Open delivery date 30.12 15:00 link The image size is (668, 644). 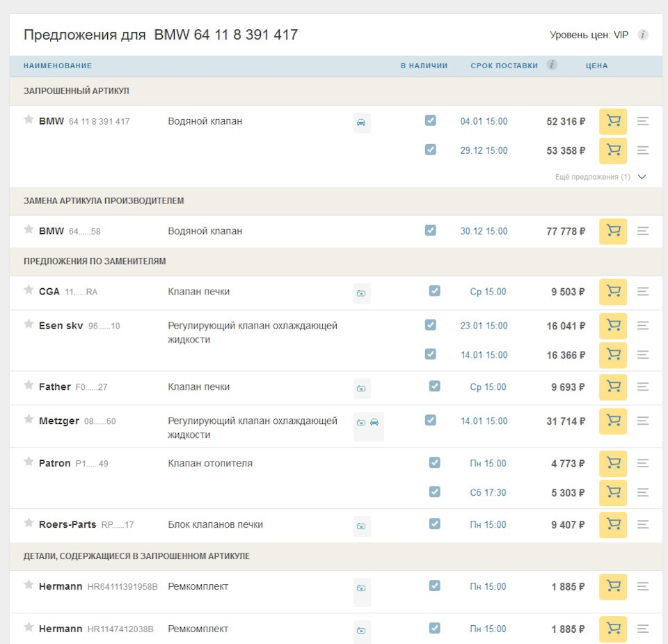click(x=484, y=231)
